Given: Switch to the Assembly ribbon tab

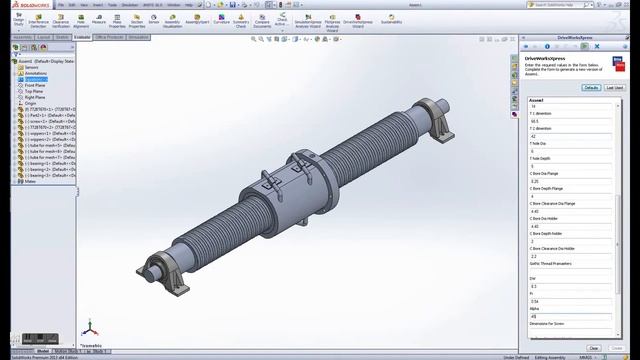Looking at the screenshot, I should point(22,37).
